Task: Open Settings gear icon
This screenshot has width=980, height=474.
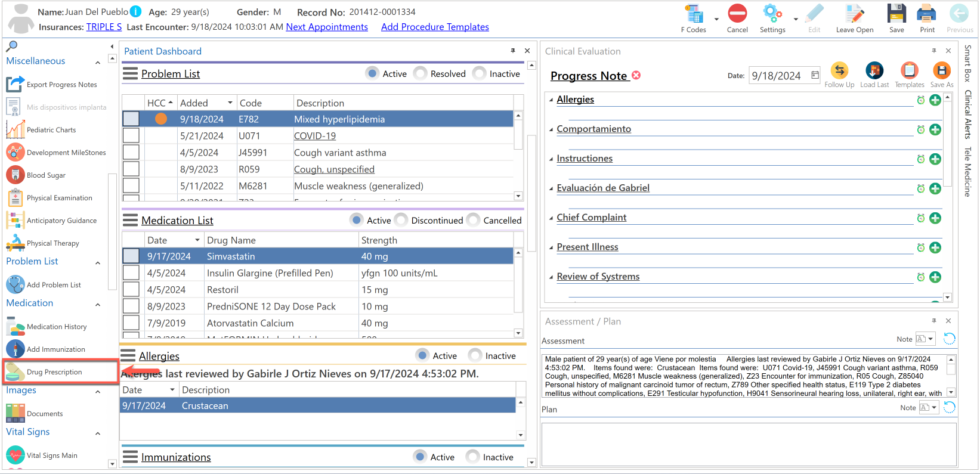Action: point(772,14)
